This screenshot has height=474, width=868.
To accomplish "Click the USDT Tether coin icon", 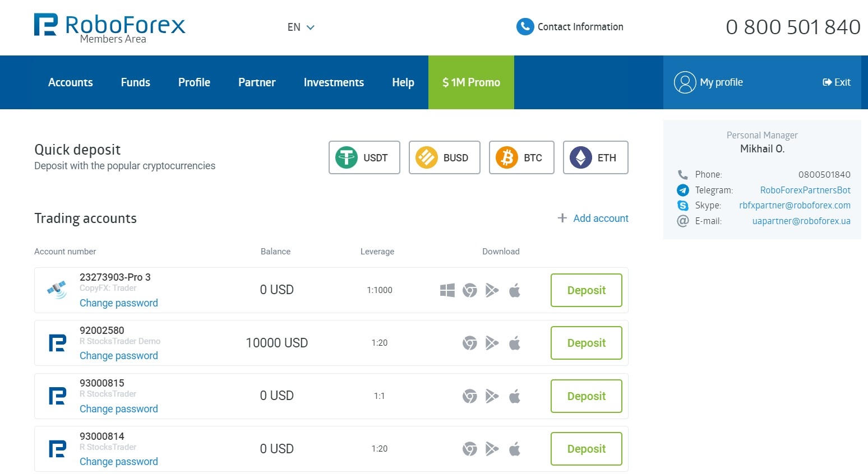I will click(347, 157).
